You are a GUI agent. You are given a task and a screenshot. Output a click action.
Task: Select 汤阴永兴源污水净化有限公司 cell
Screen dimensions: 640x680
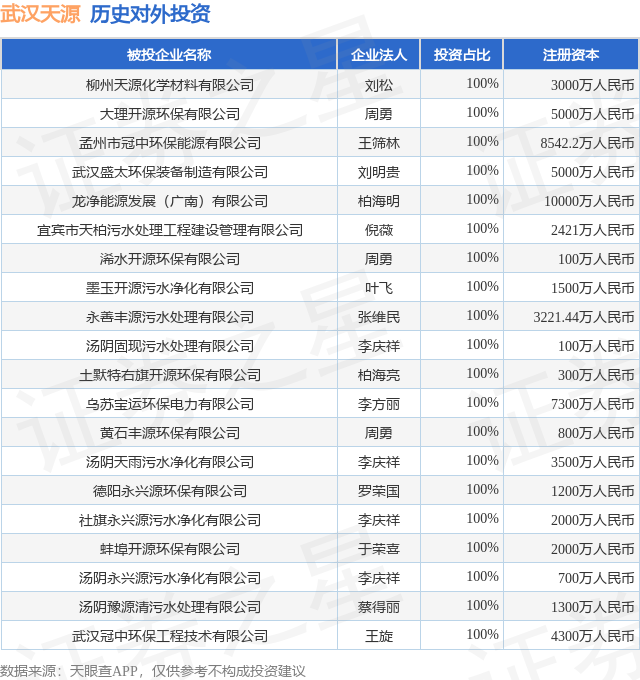170,578
